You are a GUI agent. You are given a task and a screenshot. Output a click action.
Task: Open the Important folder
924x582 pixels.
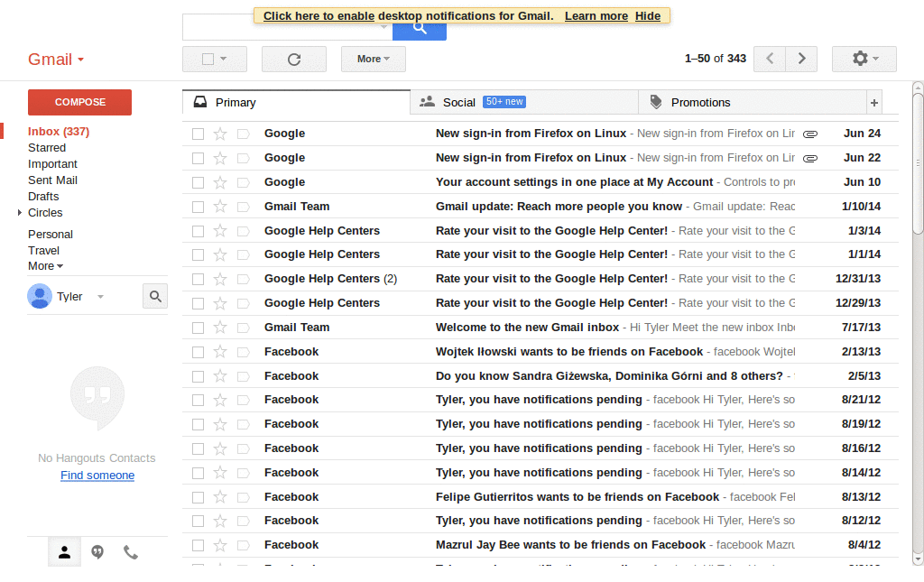tap(52, 163)
